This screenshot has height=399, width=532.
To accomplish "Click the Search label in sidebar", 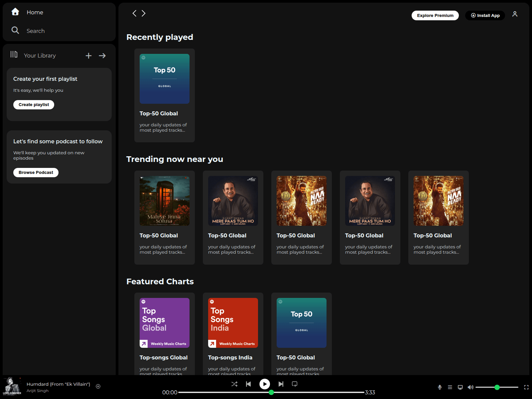I will tap(36, 31).
